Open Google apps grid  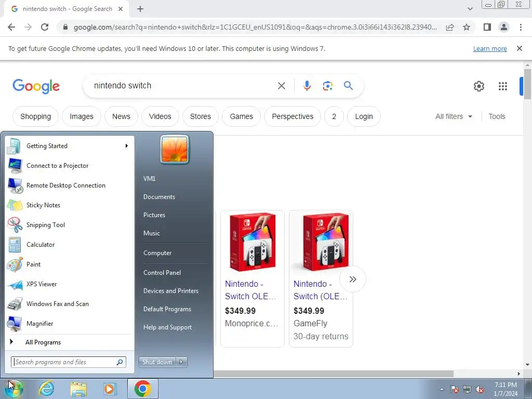pyautogui.click(x=502, y=86)
